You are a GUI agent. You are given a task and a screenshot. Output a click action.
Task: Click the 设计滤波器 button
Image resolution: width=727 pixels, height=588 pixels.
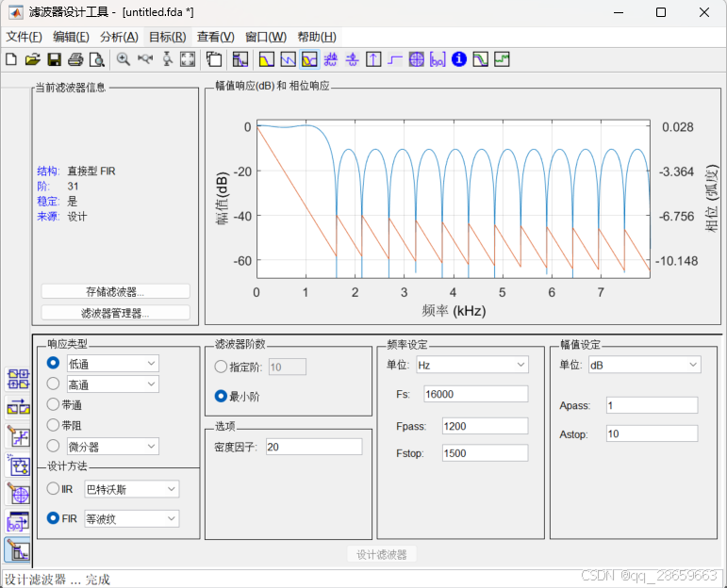click(x=382, y=554)
